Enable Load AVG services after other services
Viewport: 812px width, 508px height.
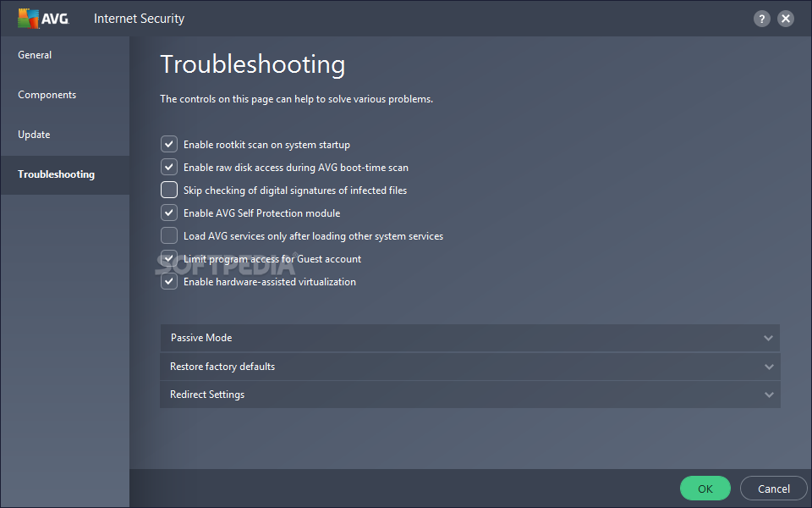169,235
